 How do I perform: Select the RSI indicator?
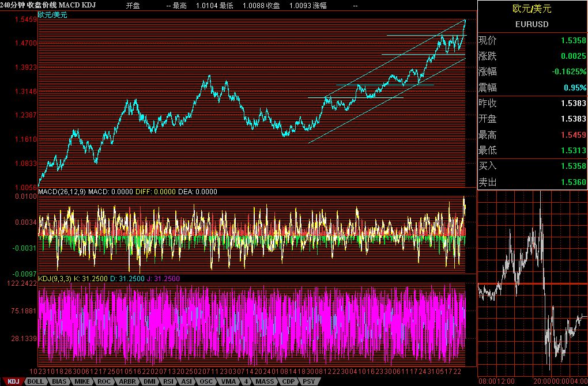point(167,381)
